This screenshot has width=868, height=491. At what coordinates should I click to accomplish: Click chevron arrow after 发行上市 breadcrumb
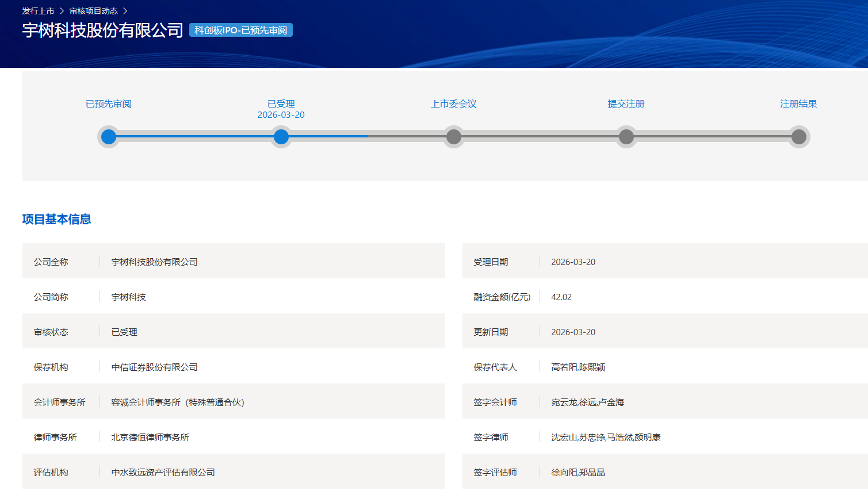pyautogui.click(x=62, y=11)
